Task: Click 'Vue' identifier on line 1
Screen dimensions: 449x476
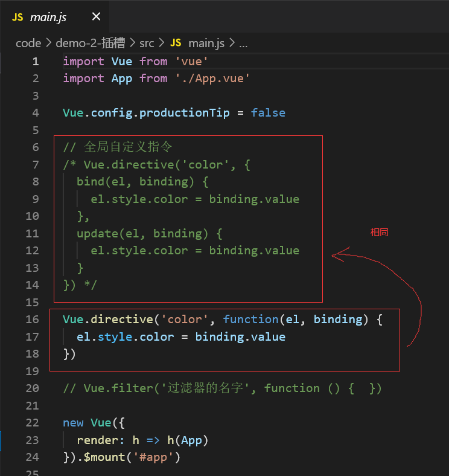Action: (x=122, y=62)
